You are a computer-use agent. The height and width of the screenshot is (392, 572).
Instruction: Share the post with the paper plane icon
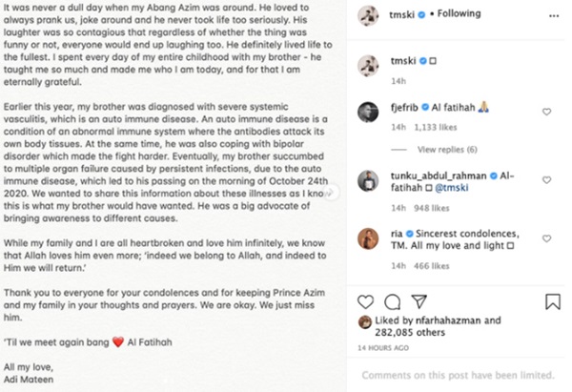419,302
